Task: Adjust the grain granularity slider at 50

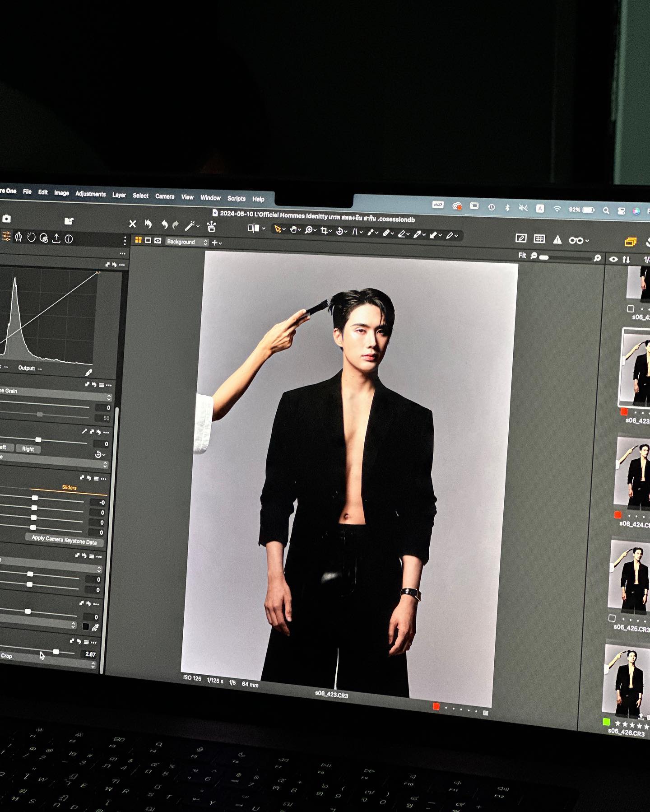Action: click(40, 415)
